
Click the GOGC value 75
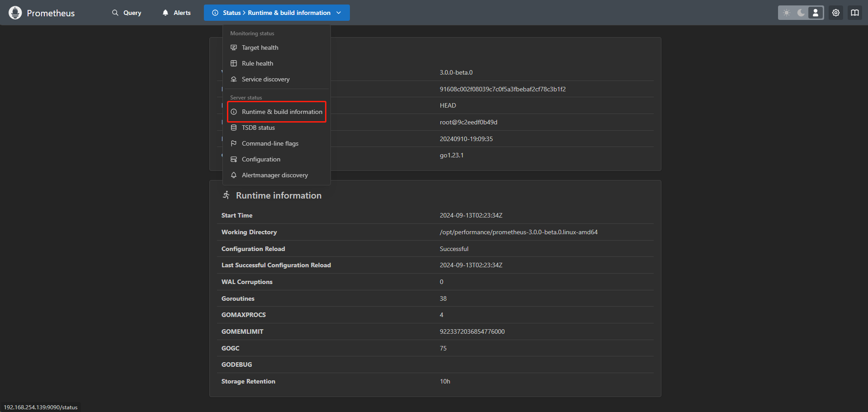[x=443, y=348]
